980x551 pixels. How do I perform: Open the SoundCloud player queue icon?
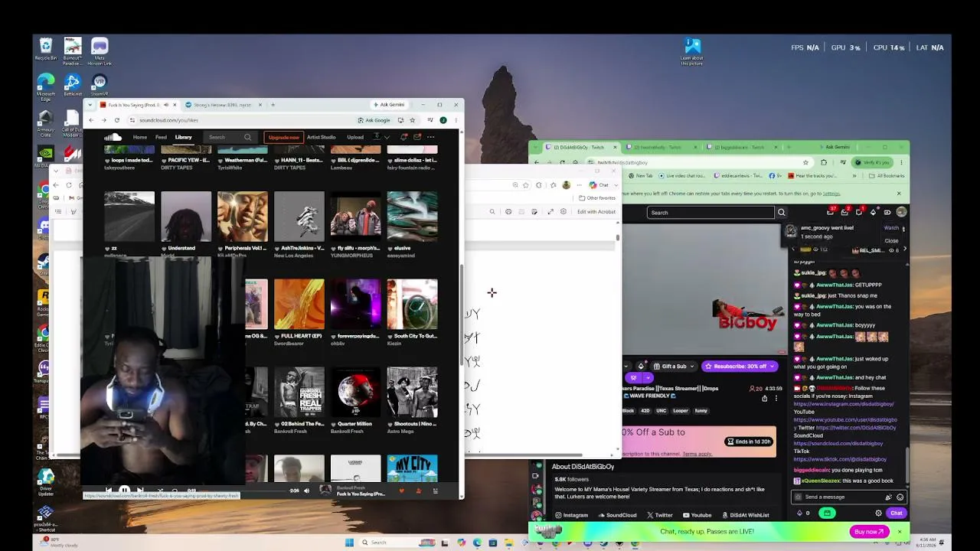pyautogui.click(x=436, y=491)
